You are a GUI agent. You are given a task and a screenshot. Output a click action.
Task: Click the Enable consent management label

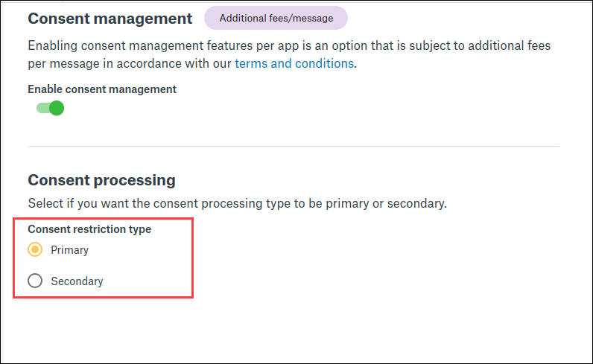pyautogui.click(x=102, y=89)
